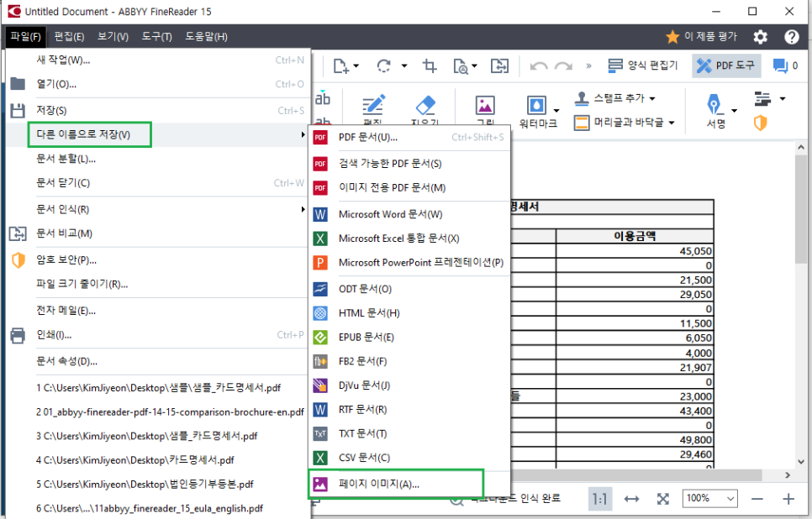
Task: Open add page dropdown arrow
Action: pos(356,66)
